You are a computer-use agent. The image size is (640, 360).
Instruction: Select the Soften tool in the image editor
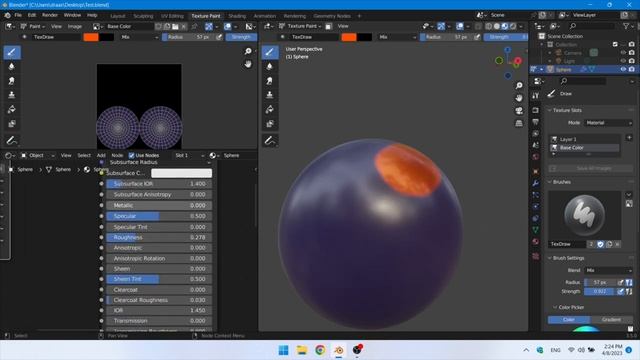(11, 67)
